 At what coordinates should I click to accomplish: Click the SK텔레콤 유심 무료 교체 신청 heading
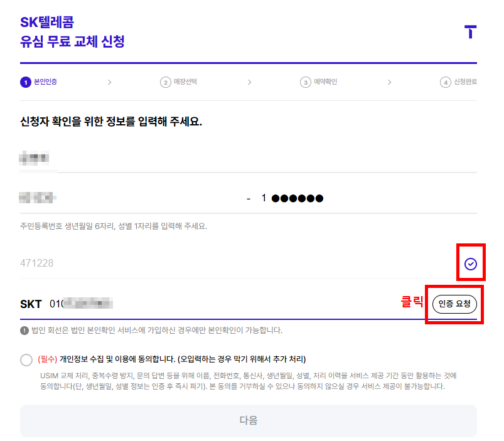(x=72, y=32)
